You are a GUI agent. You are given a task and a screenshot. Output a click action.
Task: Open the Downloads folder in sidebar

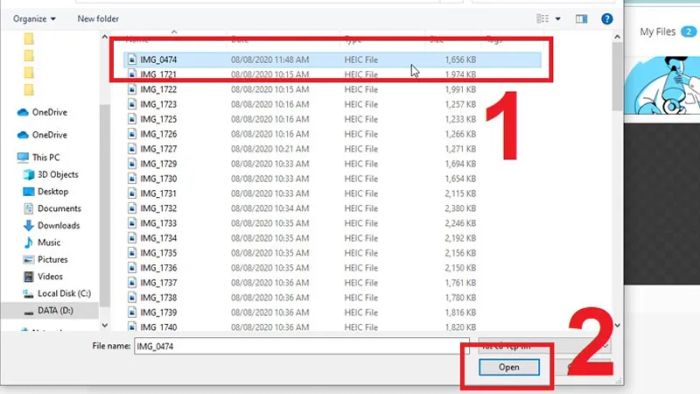coord(51,225)
